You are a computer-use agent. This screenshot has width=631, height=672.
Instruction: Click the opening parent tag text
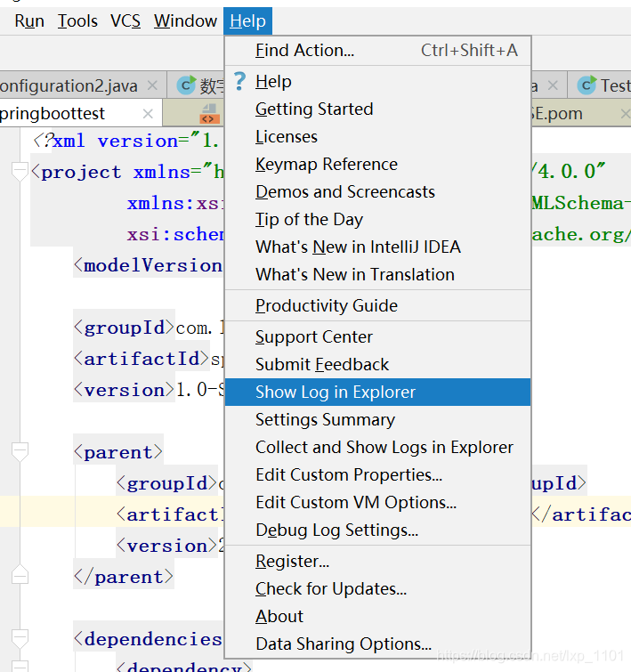tap(117, 452)
